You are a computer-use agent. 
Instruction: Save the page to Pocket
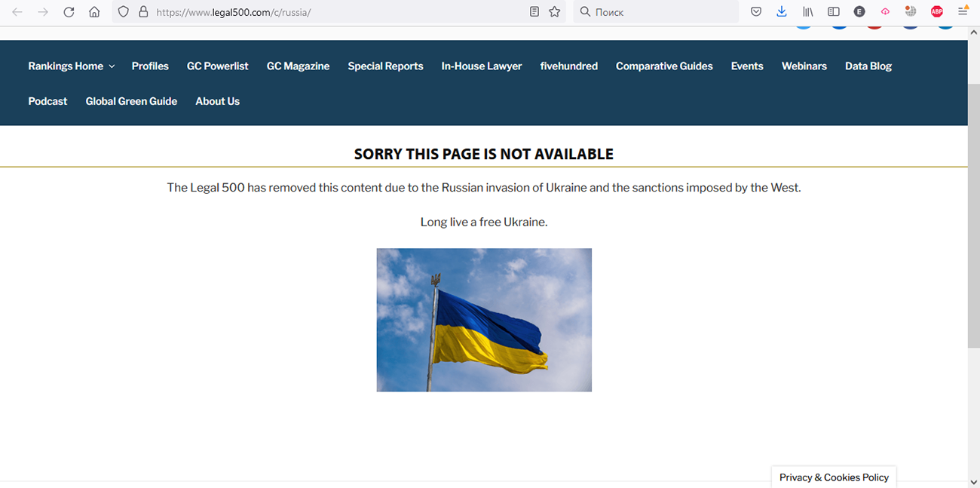(756, 12)
